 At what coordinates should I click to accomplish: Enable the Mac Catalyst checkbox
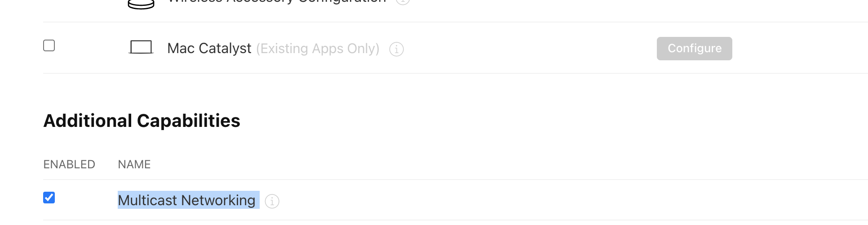(x=49, y=45)
